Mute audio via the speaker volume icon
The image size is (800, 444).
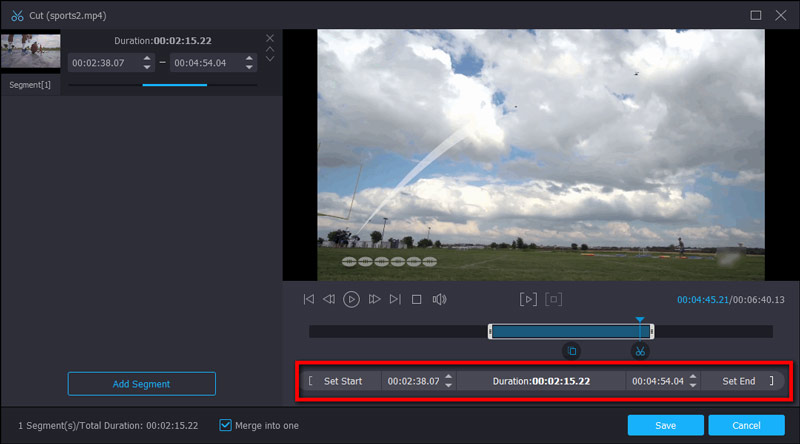[x=439, y=299]
